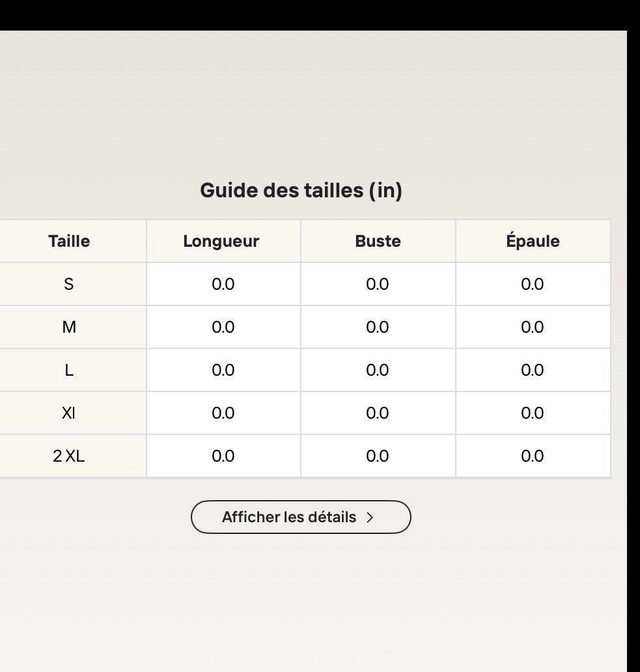
Task: Click the Afficher les détails button
Action: 301,517
